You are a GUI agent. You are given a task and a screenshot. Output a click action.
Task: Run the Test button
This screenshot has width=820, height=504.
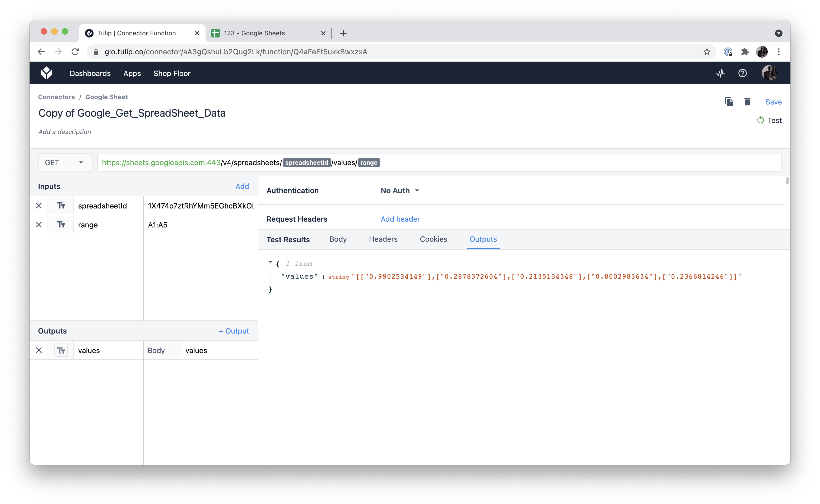click(x=769, y=120)
